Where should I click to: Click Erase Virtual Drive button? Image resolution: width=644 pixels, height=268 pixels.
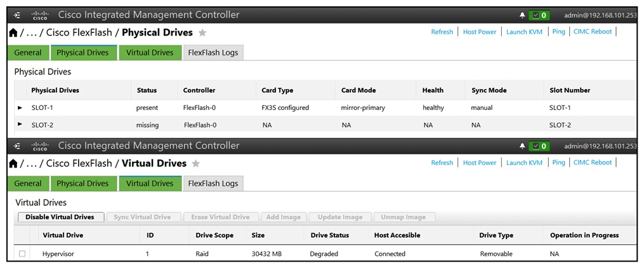point(221,217)
